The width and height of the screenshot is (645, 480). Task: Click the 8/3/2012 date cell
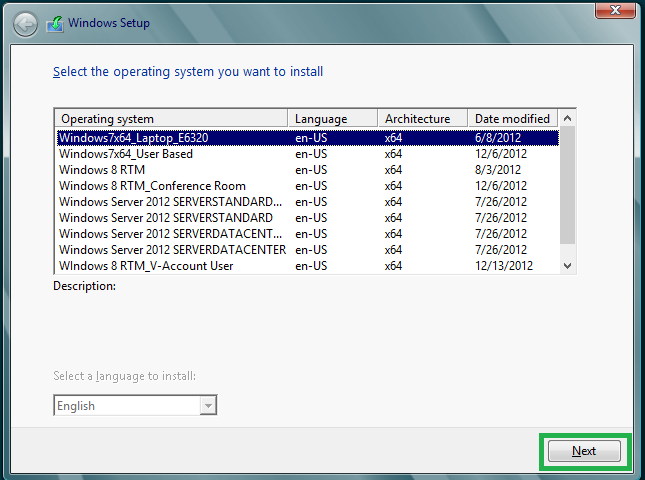[498, 170]
